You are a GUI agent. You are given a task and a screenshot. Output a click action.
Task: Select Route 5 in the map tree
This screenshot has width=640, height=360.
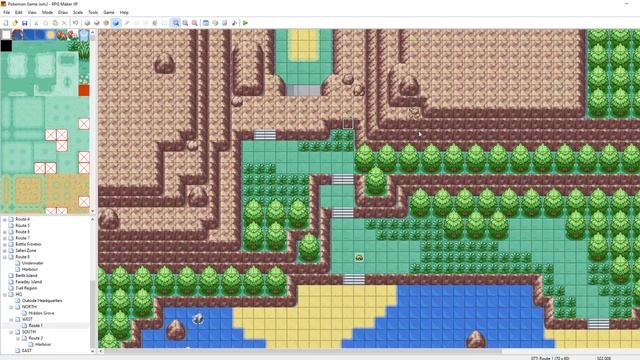pos(22,225)
